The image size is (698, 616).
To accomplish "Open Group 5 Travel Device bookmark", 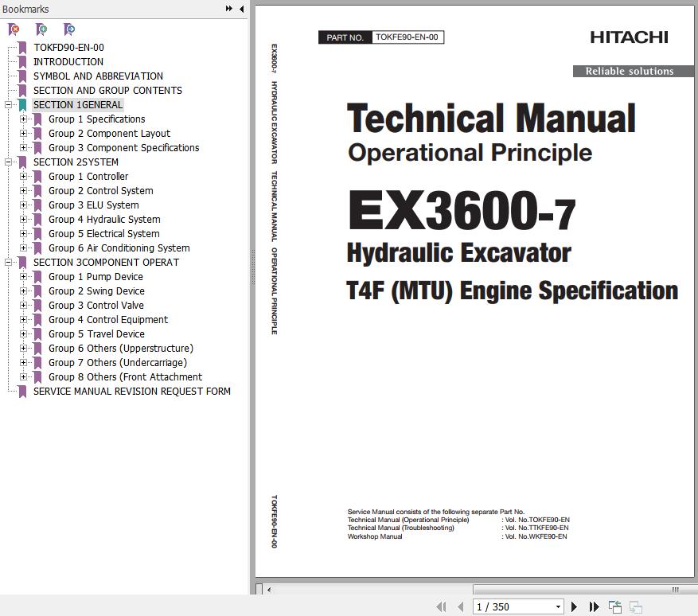I will tap(96, 334).
